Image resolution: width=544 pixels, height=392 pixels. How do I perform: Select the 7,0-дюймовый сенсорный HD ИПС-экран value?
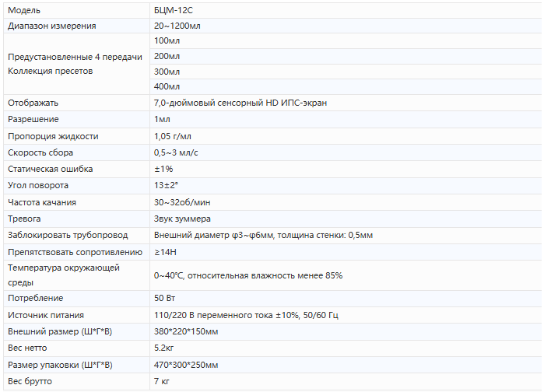(235, 103)
